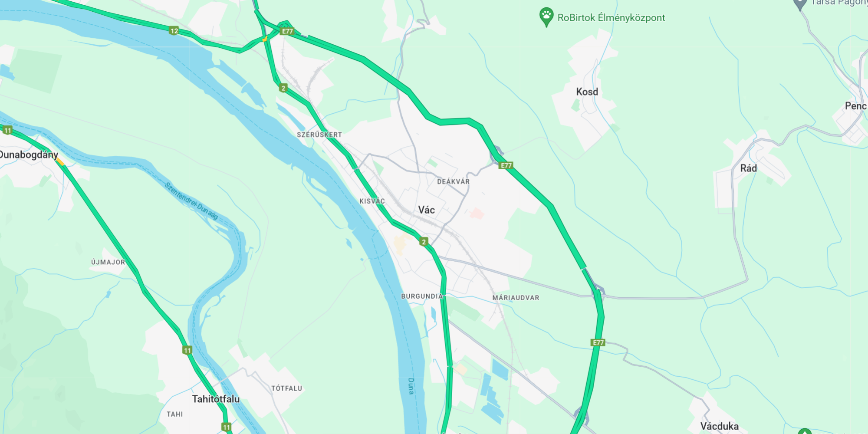Select the Tahitótfalu town label
Screen dimensions: 868x434
216,399
